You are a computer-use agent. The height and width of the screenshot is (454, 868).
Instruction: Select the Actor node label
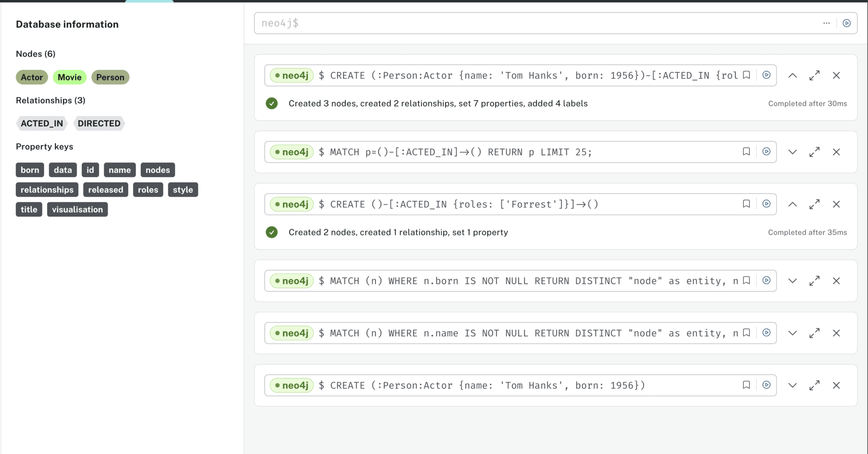click(x=31, y=77)
